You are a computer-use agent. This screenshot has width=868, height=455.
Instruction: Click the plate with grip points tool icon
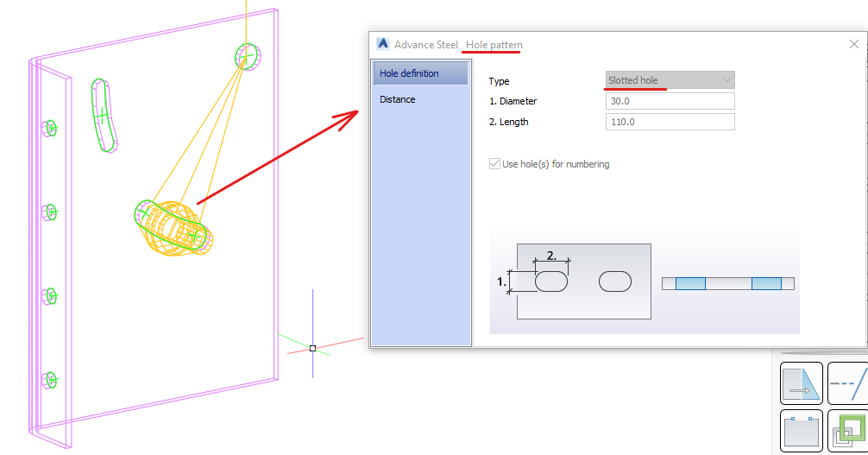coord(801,431)
